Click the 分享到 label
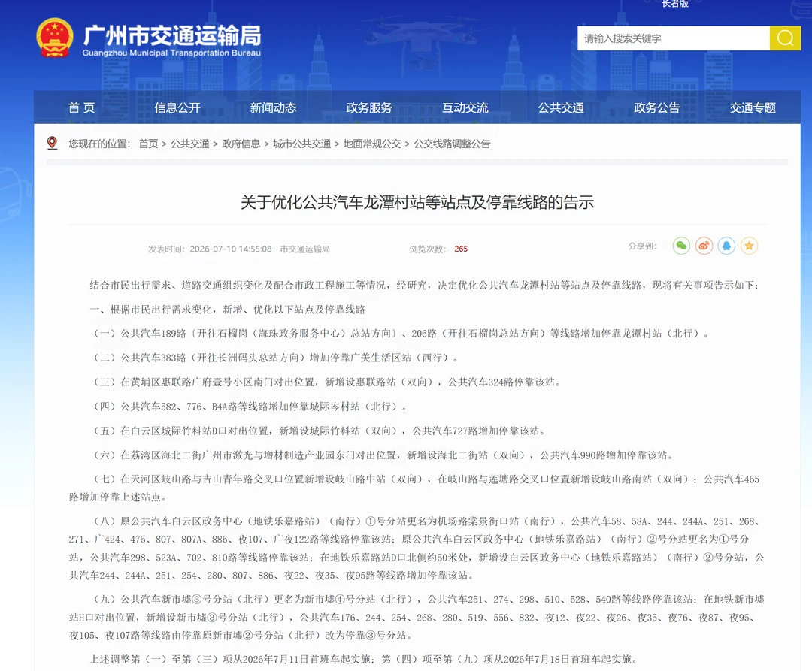Viewport: 812px width, 671px height. 642,246
